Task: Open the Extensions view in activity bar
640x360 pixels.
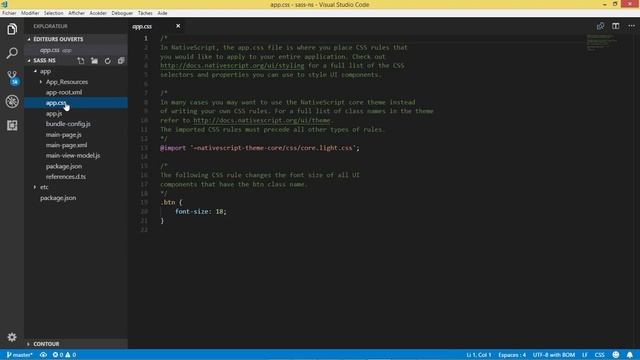Action: point(12,125)
